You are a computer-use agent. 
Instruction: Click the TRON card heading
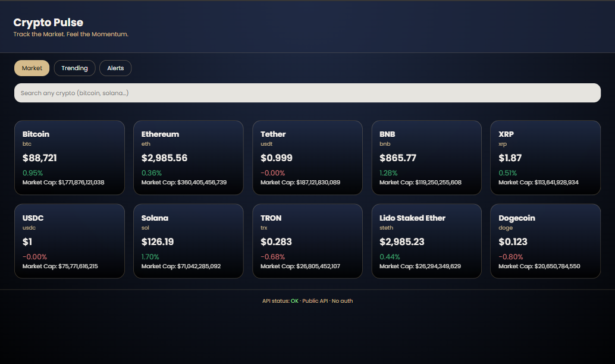(x=271, y=218)
